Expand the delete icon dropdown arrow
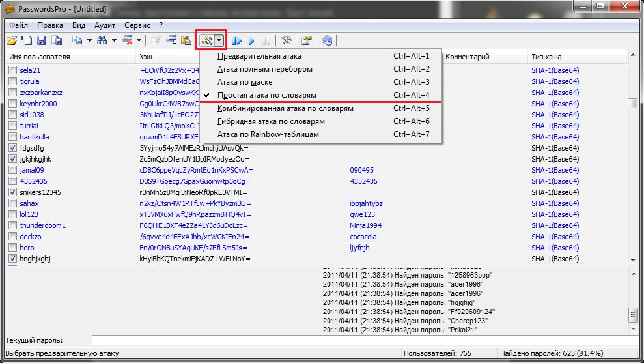 [x=139, y=41]
